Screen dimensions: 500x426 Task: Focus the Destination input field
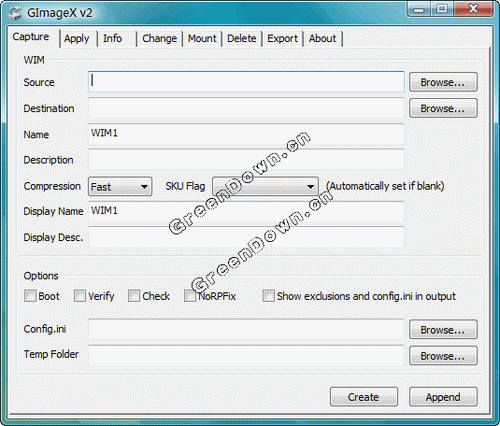[x=246, y=108]
